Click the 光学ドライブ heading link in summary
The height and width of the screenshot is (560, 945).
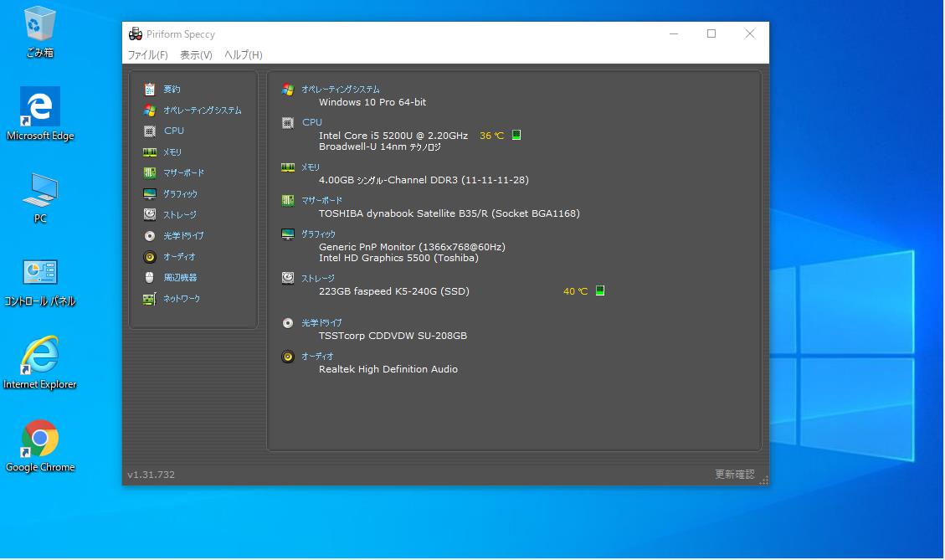pos(321,323)
